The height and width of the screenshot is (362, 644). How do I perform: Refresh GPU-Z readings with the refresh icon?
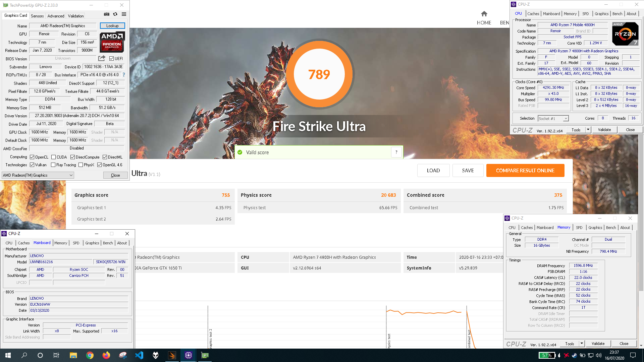(x=115, y=14)
